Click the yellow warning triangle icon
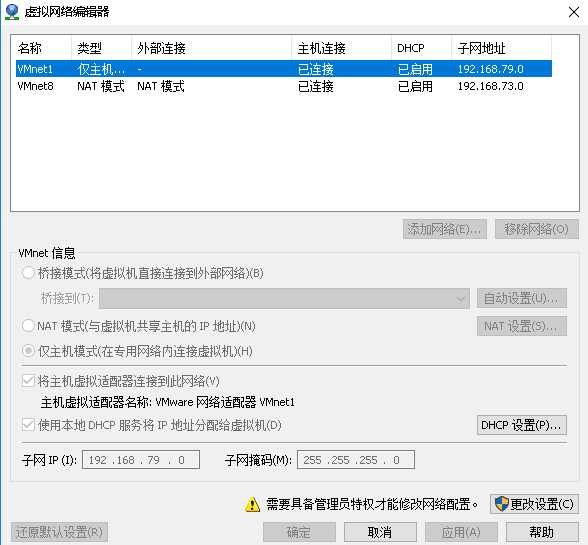Screen dimensions: 588x545 click(252, 504)
